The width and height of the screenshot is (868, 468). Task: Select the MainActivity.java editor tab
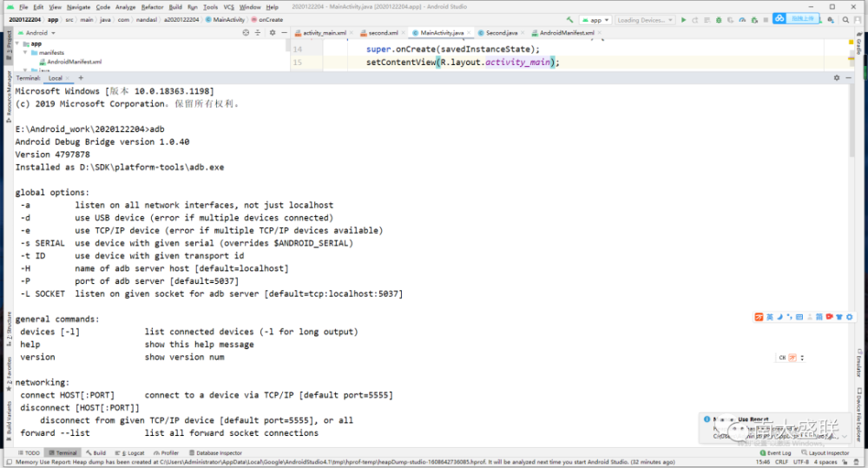442,33
